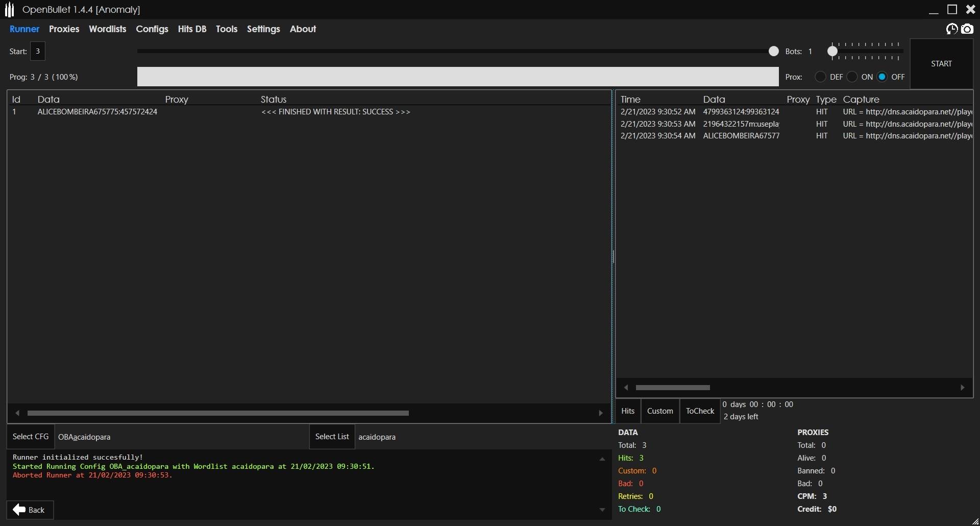Go to the Hits DB section
Image resolution: width=980 pixels, height=526 pixels.
[x=192, y=29]
